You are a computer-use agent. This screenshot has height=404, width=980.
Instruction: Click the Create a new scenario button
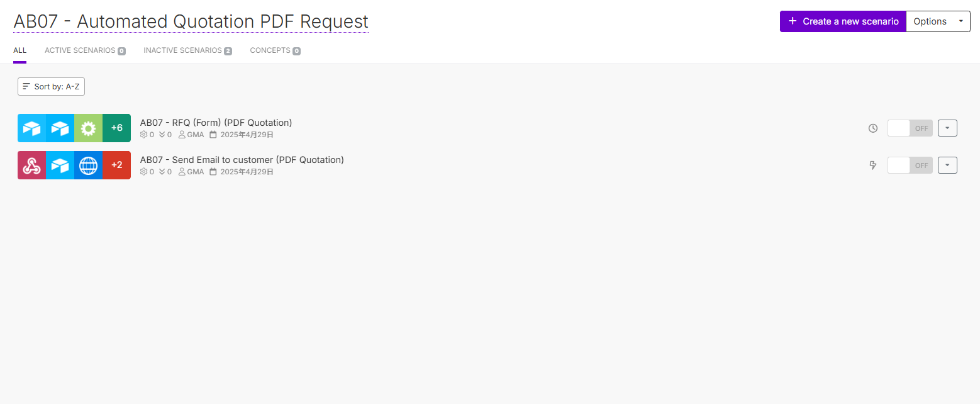tap(842, 21)
